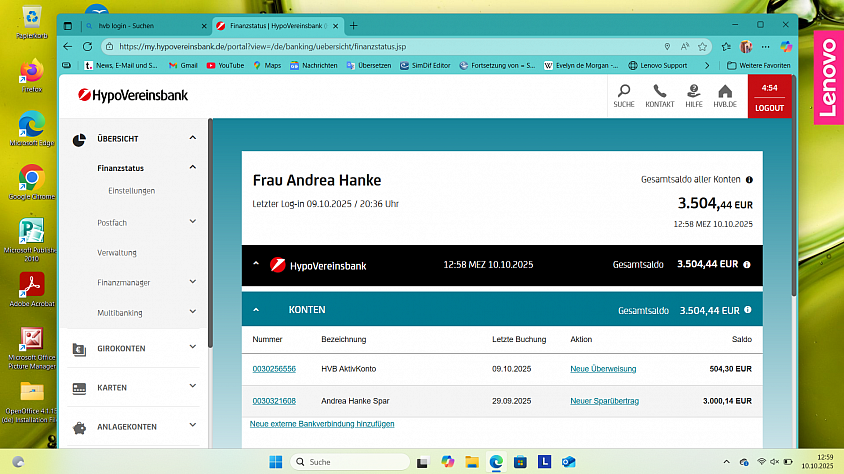Click Neuer Sparübertrag link
The width and height of the screenshot is (844, 474).
pos(604,401)
